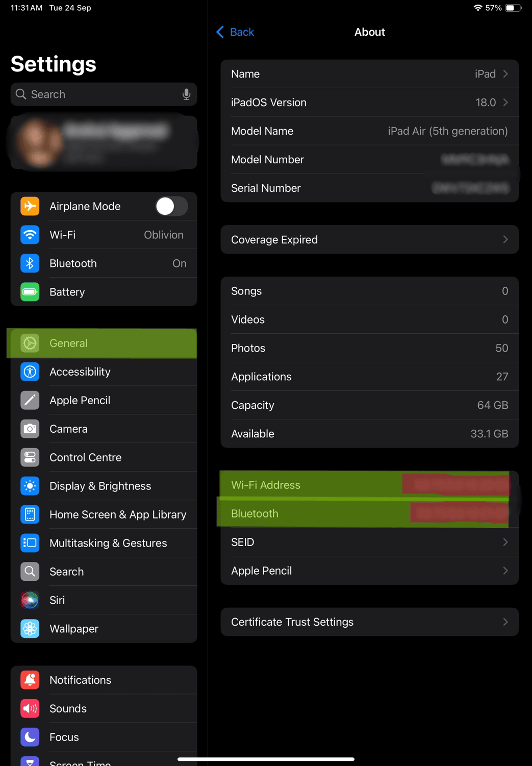Tap the Camera settings icon
532x766 pixels.
pos(30,429)
